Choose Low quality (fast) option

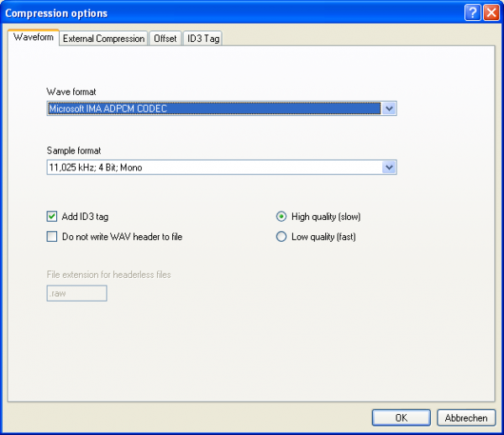[281, 237]
